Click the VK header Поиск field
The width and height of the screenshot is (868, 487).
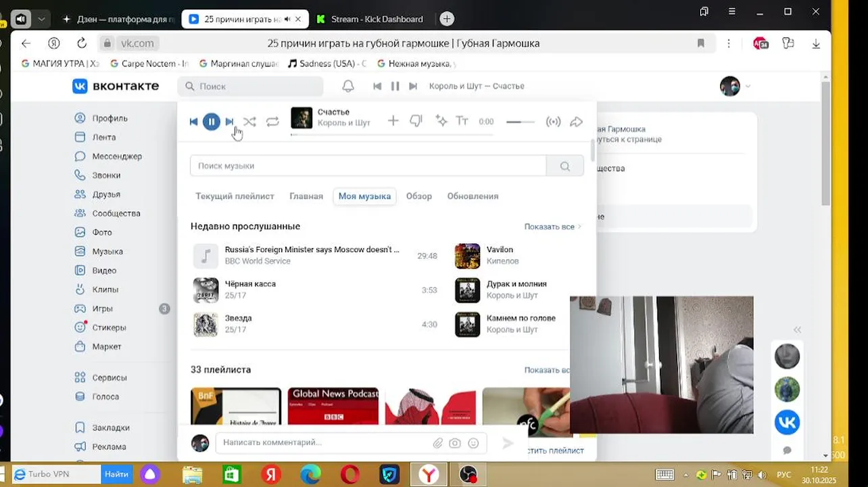[x=251, y=87]
